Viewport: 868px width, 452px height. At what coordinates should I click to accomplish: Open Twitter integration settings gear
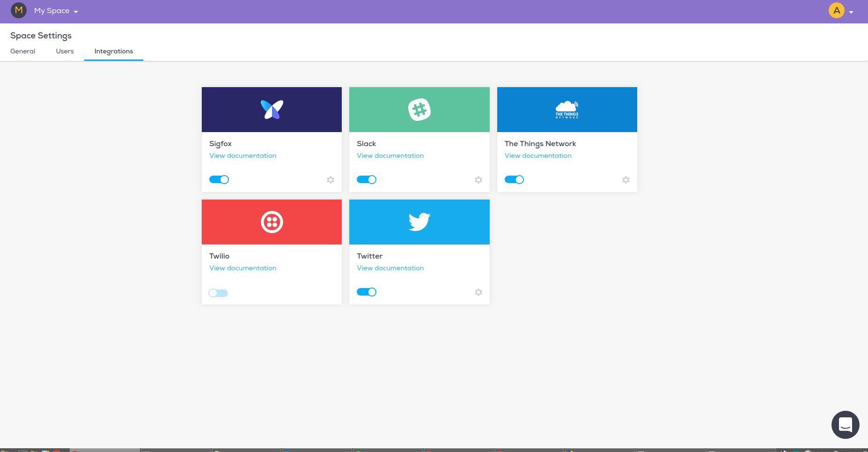click(478, 292)
